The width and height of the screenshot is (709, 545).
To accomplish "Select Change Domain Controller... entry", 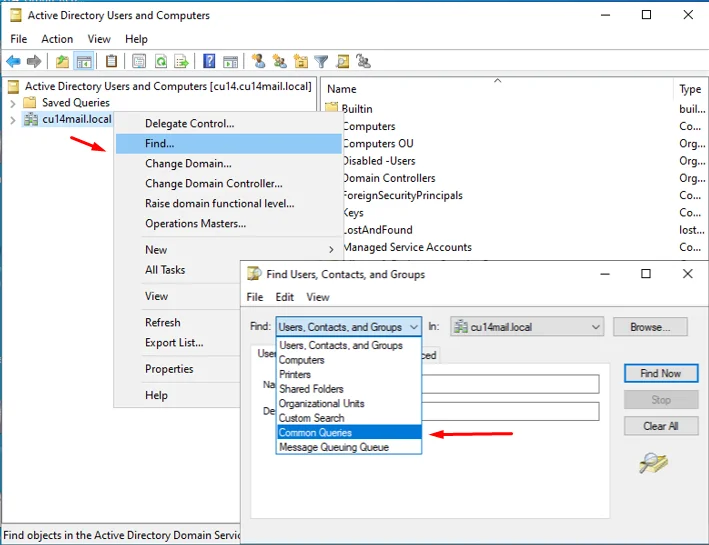I will pyautogui.click(x=228, y=183).
